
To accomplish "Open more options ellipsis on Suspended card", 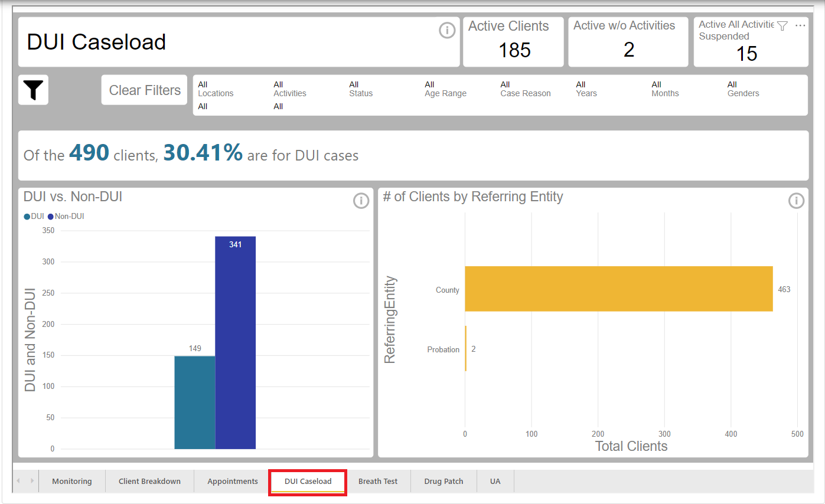I will (800, 26).
